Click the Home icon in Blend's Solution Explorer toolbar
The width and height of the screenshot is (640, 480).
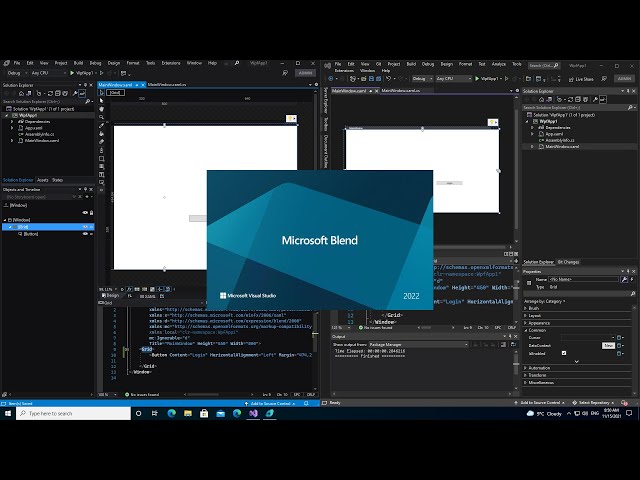(x=21, y=93)
